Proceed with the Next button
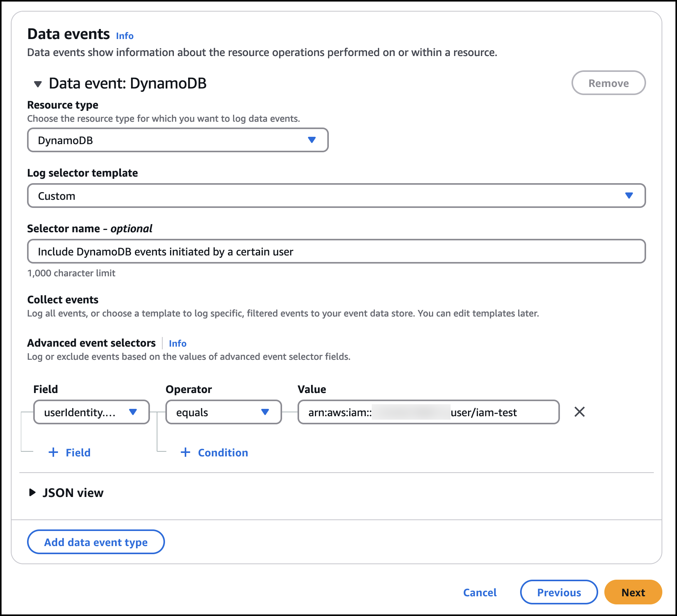 [633, 592]
